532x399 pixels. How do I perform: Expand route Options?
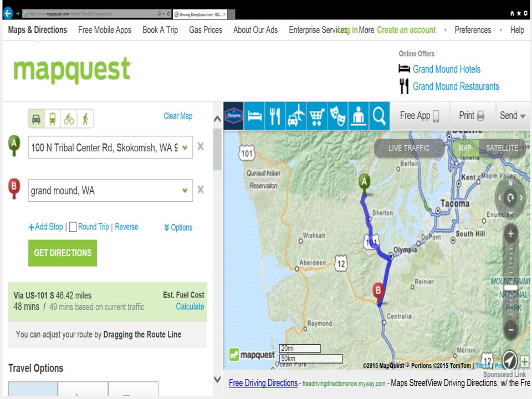[178, 227]
